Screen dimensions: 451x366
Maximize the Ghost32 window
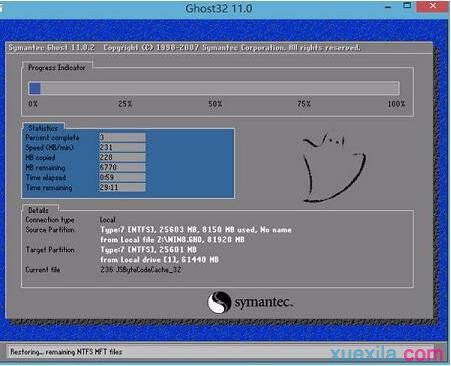[x=407, y=6]
